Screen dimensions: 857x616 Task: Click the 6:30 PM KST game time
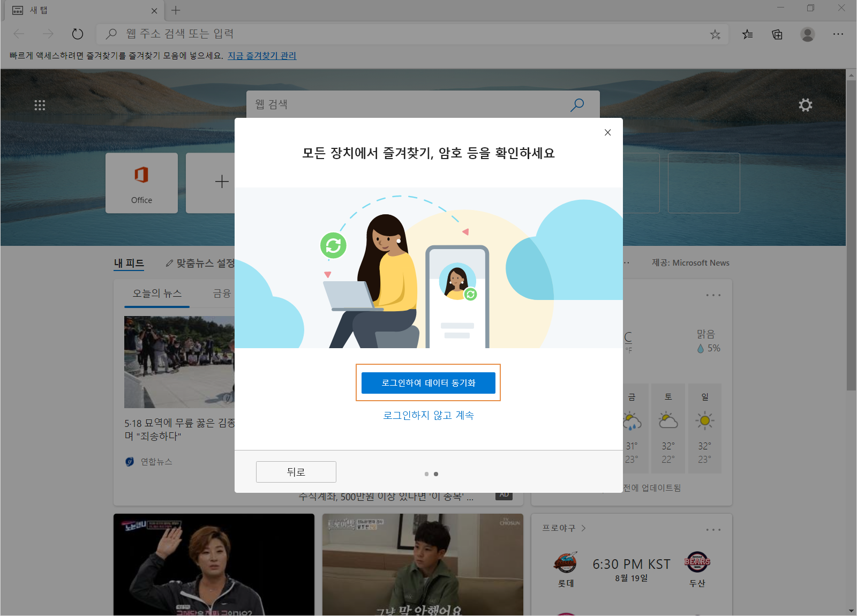point(632,565)
